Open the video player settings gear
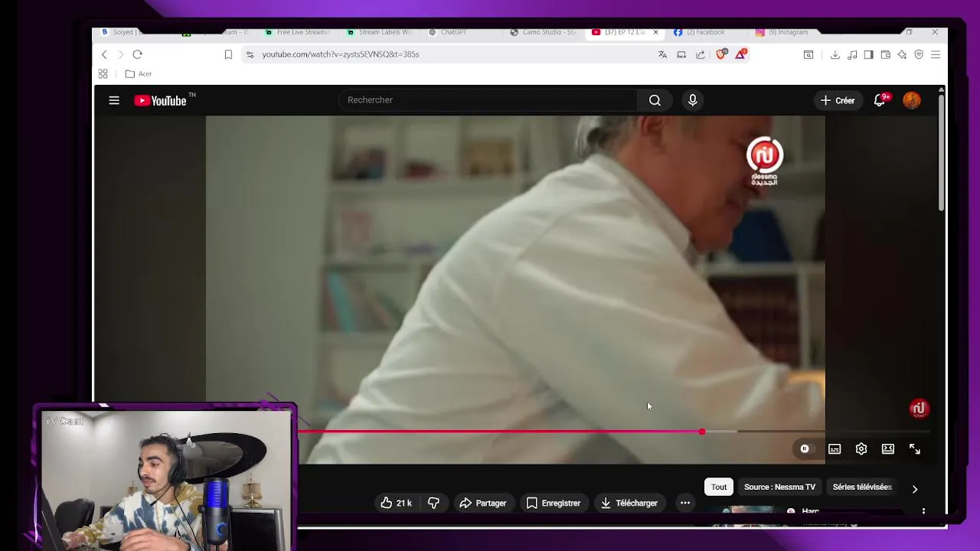 861,449
